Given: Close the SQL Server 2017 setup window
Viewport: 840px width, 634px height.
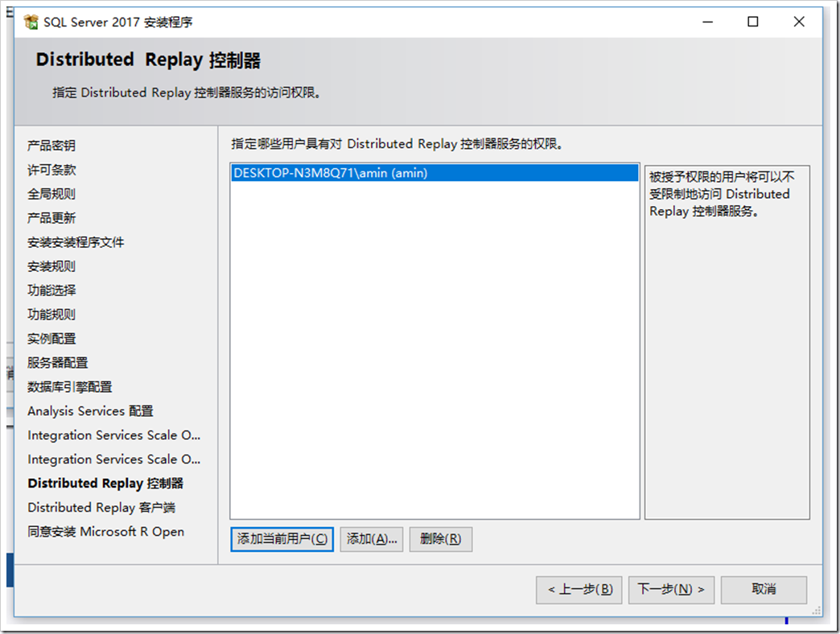Looking at the screenshot, I should tap(799, 22).
